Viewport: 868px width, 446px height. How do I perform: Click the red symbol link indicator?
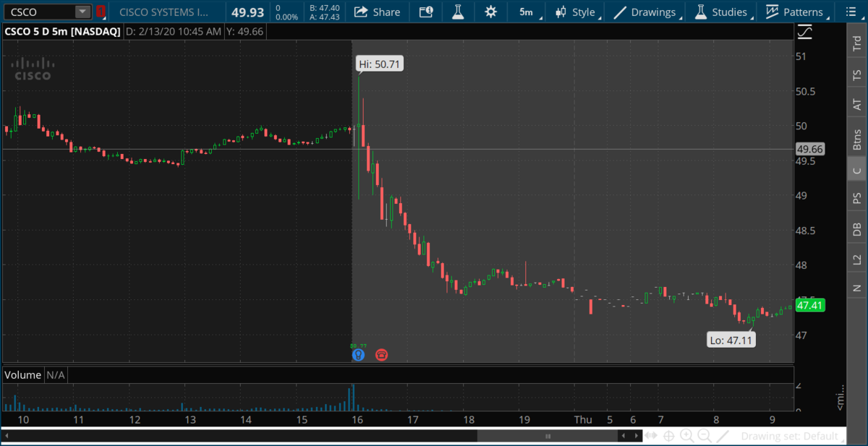(x=101, y=12)
